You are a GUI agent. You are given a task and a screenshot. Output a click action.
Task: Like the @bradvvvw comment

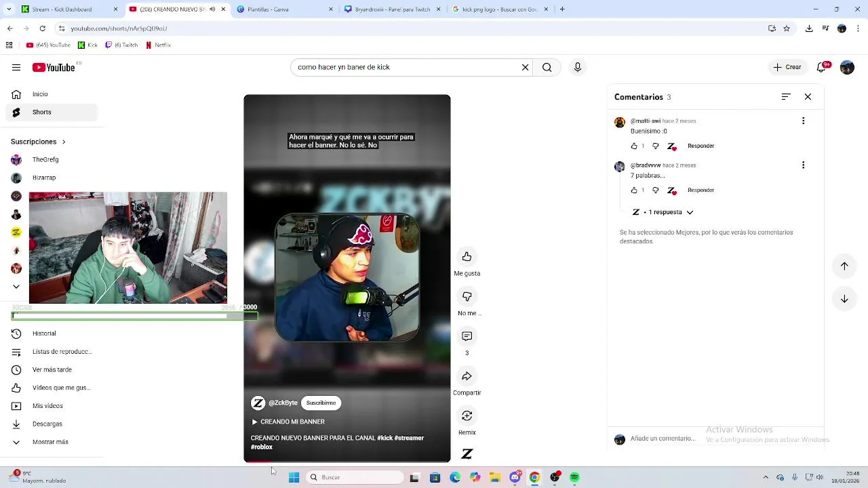[x=634, y=190]
